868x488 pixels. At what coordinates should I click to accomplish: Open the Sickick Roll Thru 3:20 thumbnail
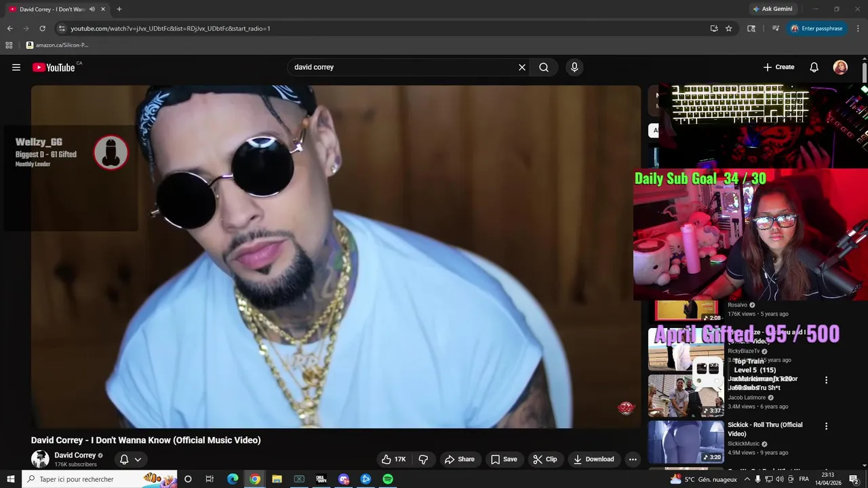click(x=686, y=442)
